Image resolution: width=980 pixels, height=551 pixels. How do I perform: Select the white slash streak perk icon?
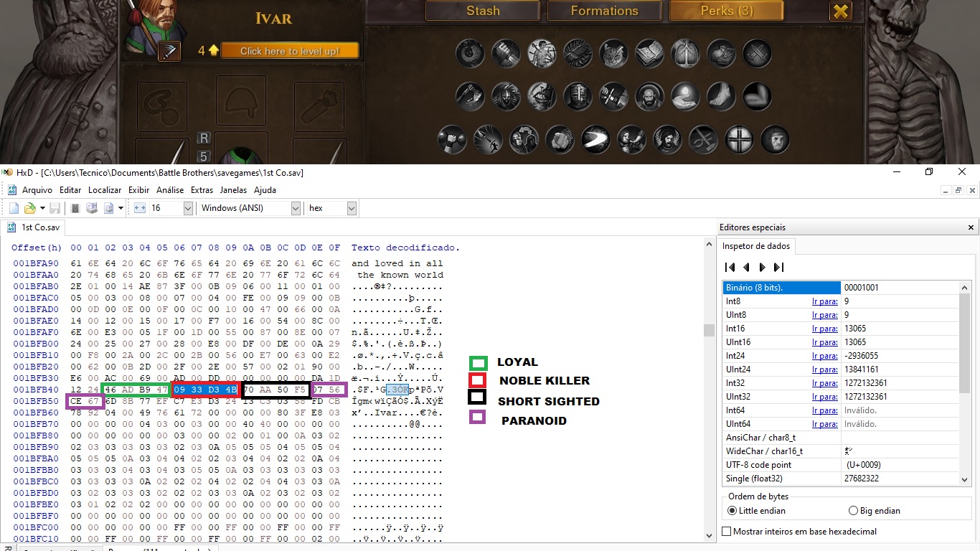pos(595,140)
